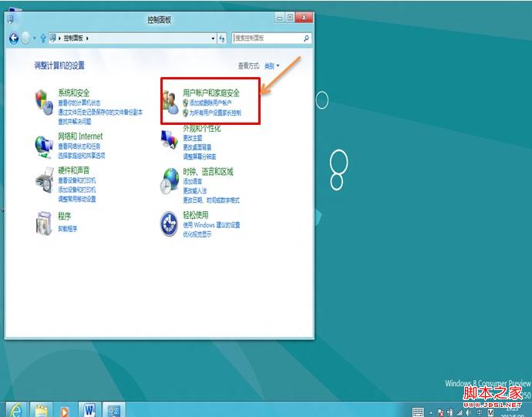This screenshot has height=417, width=532.
Task: Go up one level with the Up arrow
Action: [x=43, y=39]
